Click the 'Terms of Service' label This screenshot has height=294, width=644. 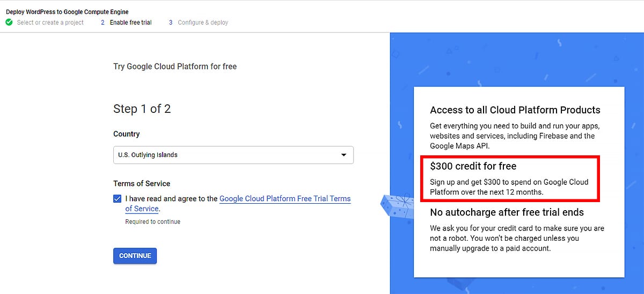(x=142, y=183)
